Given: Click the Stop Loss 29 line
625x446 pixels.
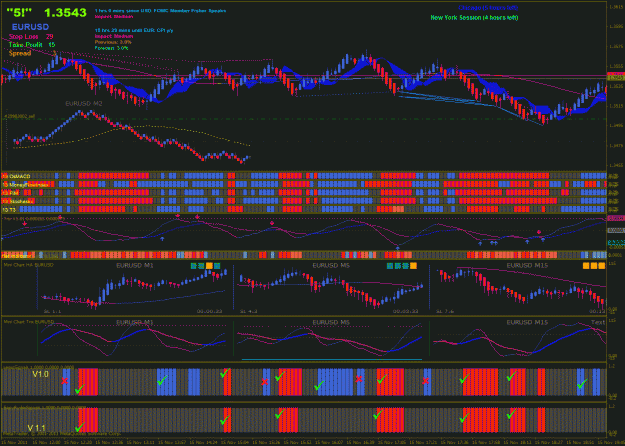Looking at the screenshot, I should 31,37.
